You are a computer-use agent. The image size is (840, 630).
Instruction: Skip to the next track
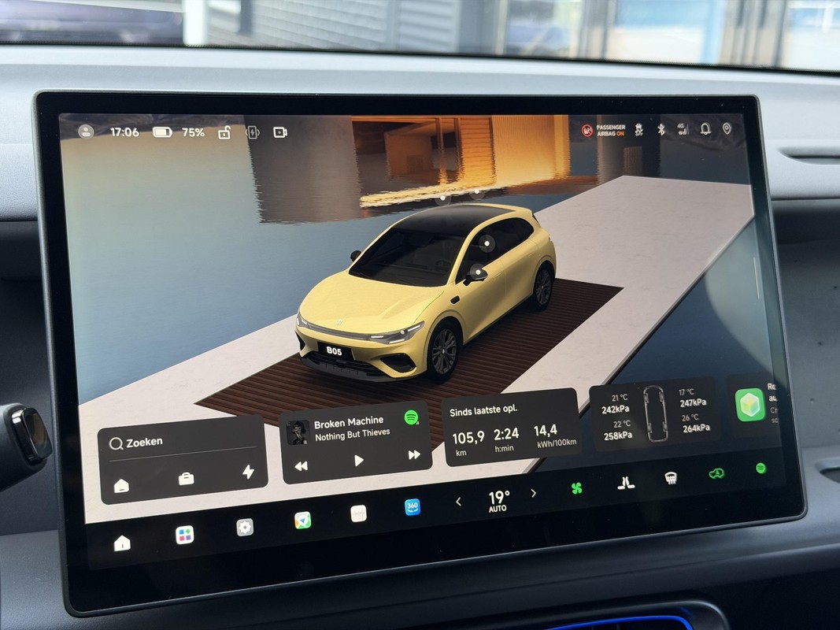pos(414,455)
